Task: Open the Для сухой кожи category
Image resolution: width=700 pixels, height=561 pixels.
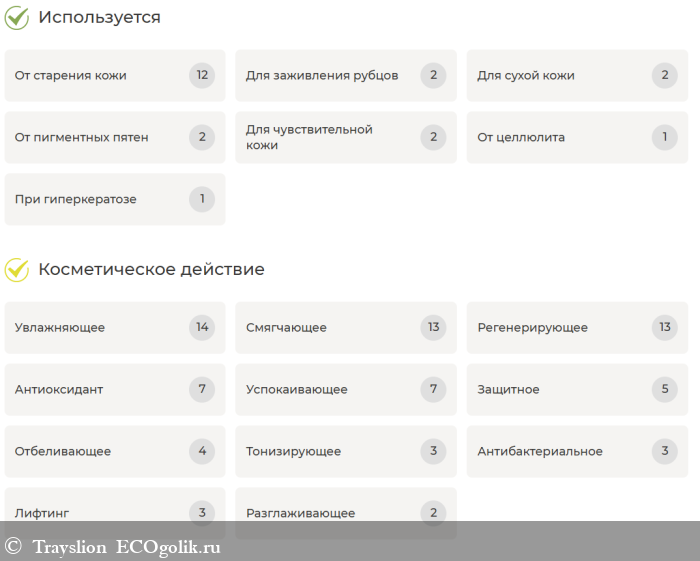Action: point(526,76)
